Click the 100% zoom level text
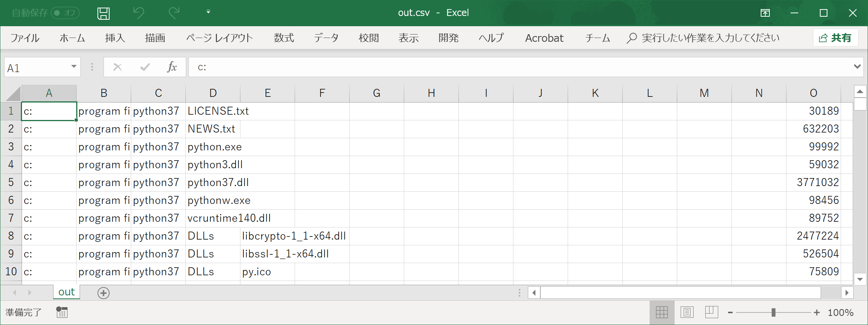 pyautogui.click(x=840, y=312)
